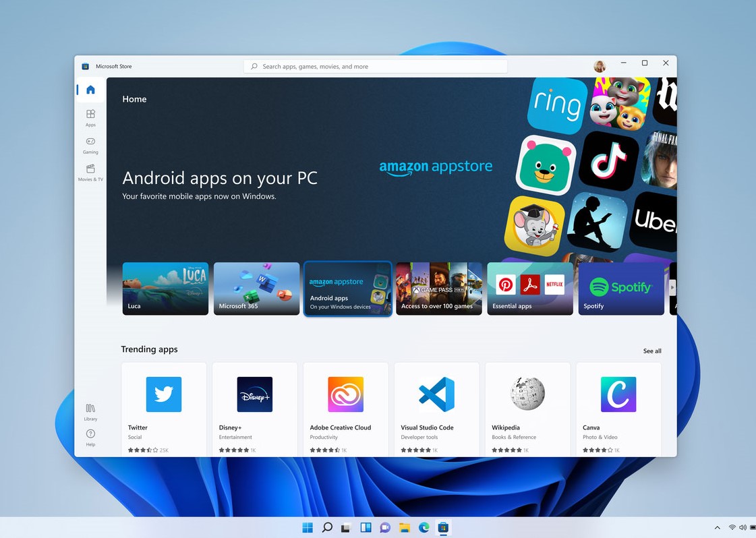Open the Uber app tile

(x=653, y=220)
